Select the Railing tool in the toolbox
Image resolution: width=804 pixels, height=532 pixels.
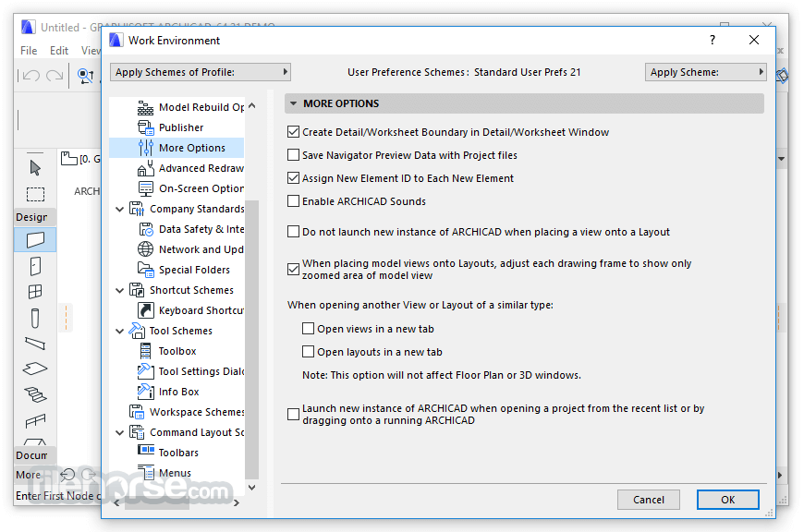tap(35, 421)
